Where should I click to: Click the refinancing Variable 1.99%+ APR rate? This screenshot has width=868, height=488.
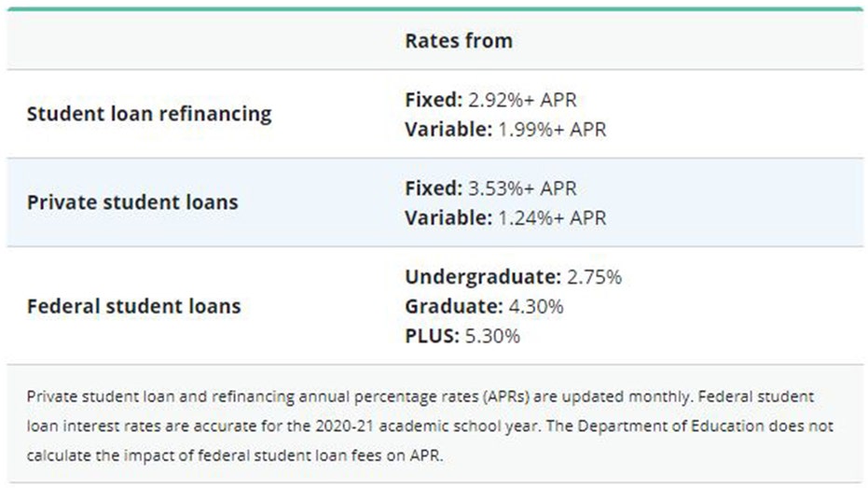(x=505, y=129)
